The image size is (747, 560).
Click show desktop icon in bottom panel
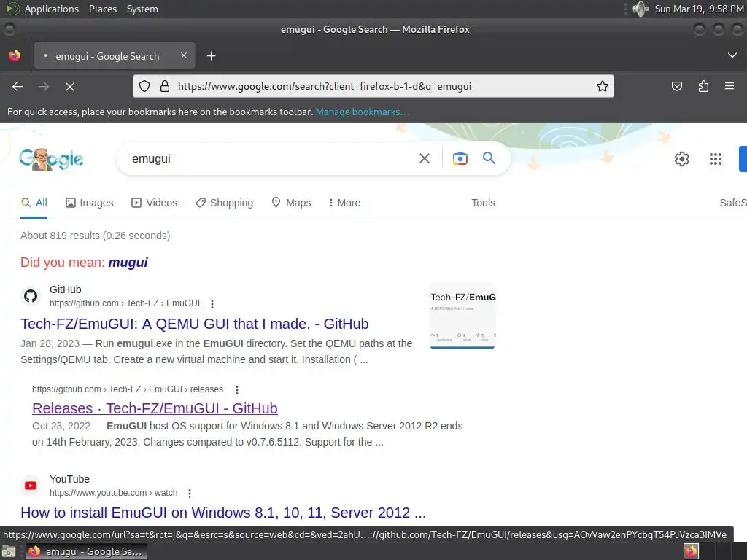pyautogui.click(x=9, y=551)
